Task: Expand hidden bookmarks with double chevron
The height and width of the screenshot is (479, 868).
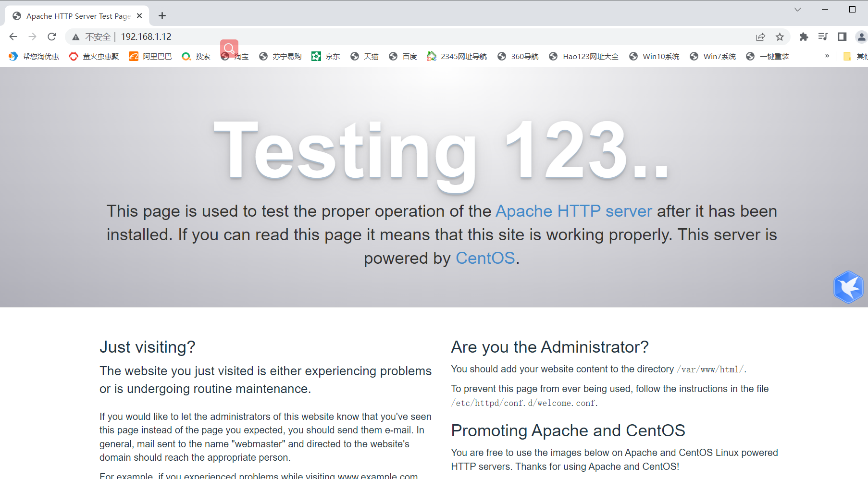Action: point(827,56)
